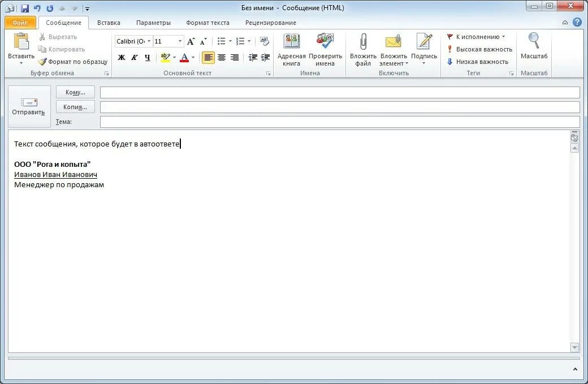
Task: Toggle center text alignment
Action: point(222,57)
